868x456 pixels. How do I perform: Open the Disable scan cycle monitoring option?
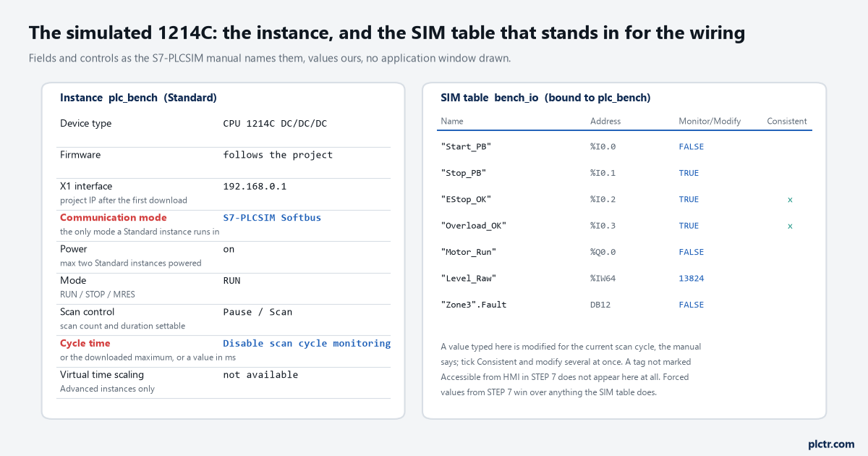point(307,343)
